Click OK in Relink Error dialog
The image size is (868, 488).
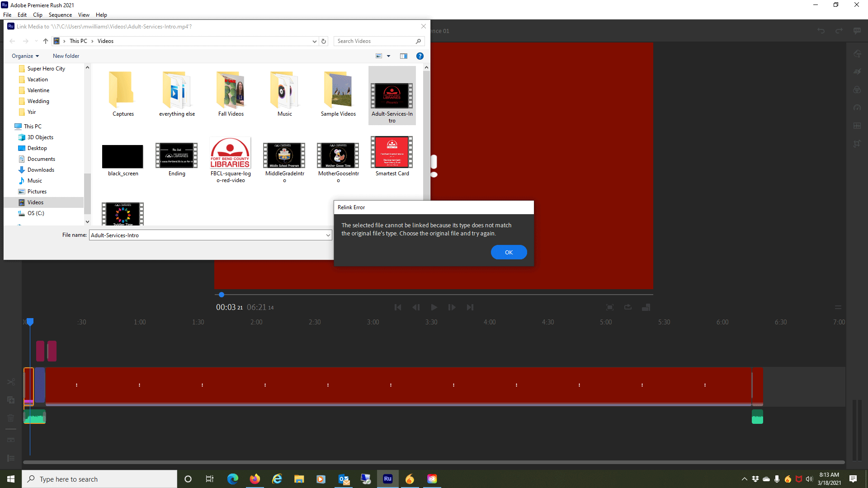point(509,252)
